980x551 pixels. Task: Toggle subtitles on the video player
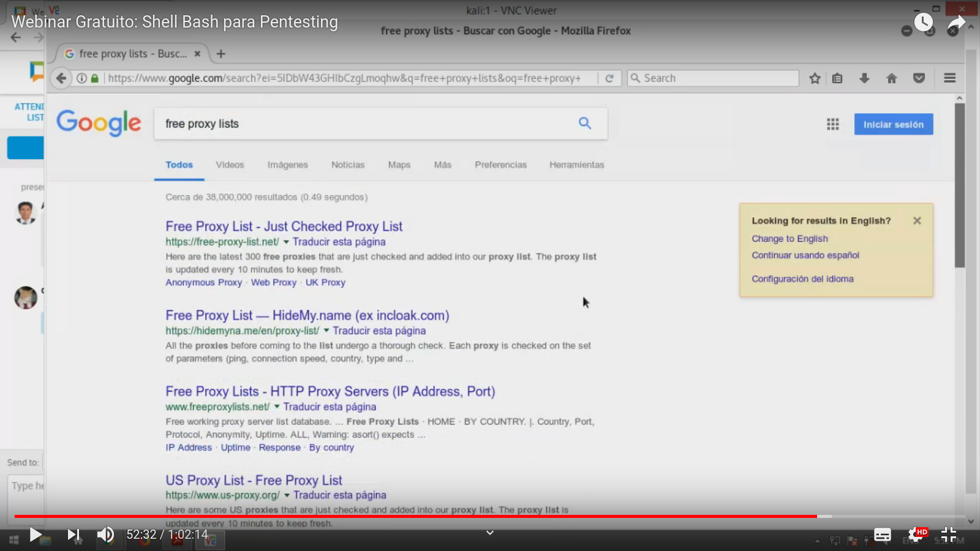[883, 535]
